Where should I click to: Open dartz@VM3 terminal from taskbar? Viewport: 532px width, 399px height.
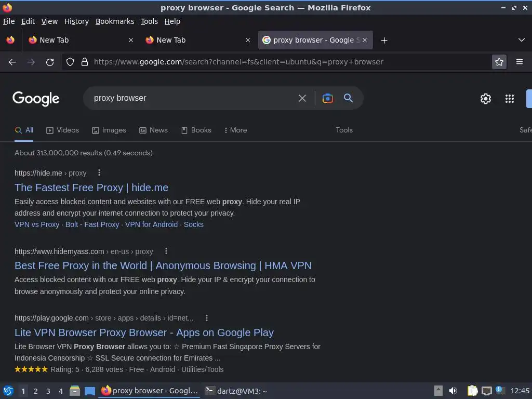coord(236,391)
